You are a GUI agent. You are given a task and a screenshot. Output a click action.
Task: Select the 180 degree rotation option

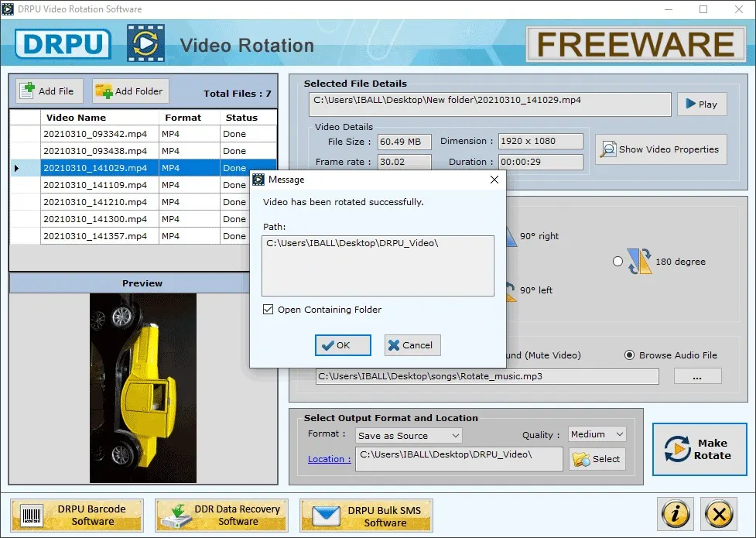[617, 262]
